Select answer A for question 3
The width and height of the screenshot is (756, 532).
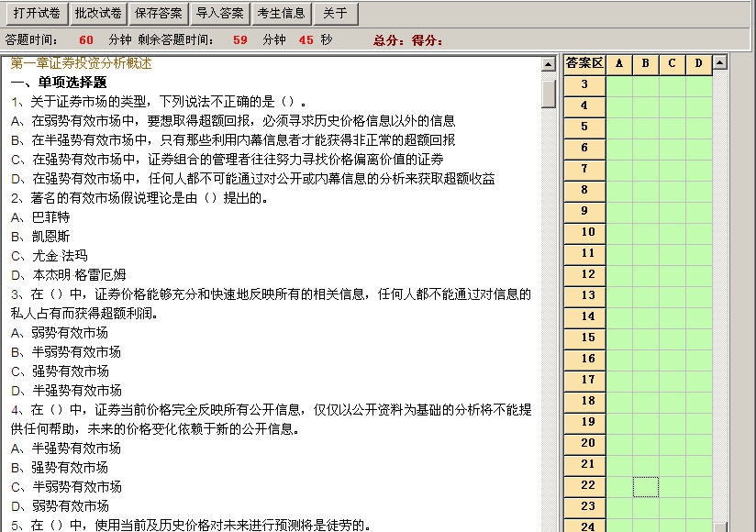pyautogui.click(x=619, y=86)
